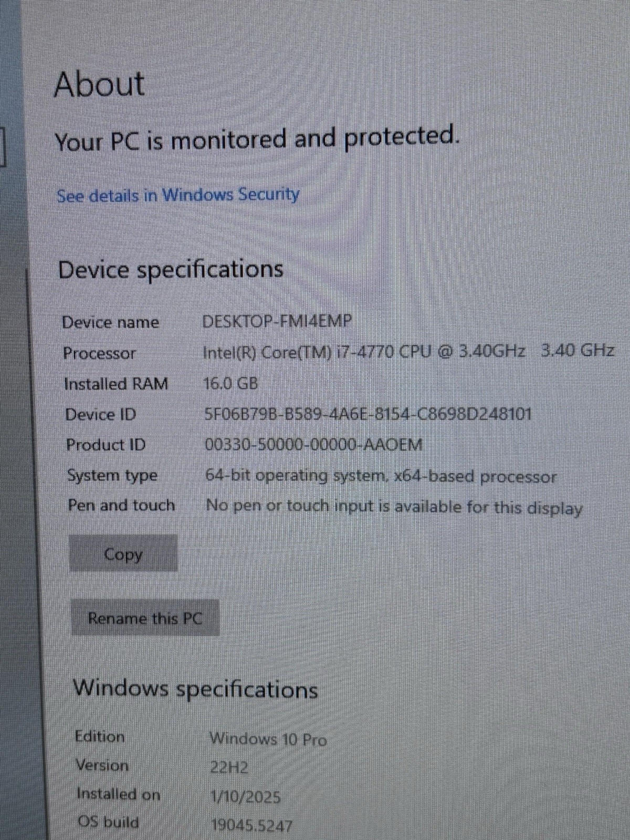This screenshot has width=630, height=840.
Task: Select the 16.0 GB installed RAM value
Action: [231, 383]
